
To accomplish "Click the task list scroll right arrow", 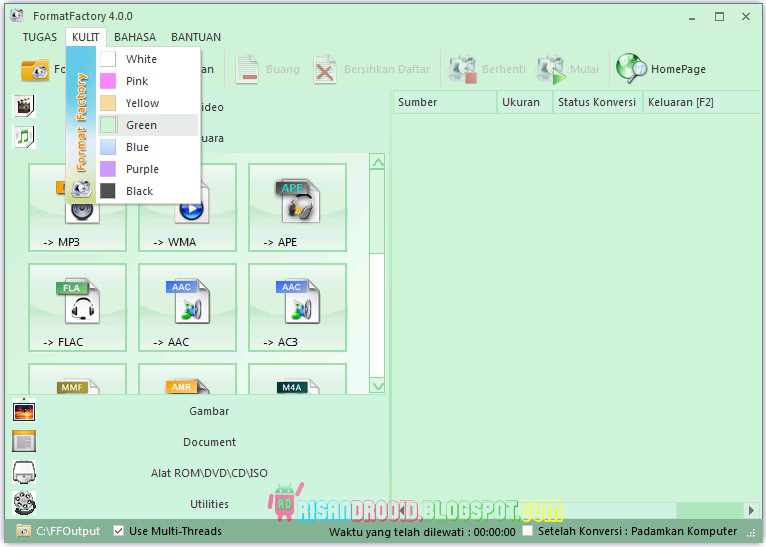I will pos(751,511).
